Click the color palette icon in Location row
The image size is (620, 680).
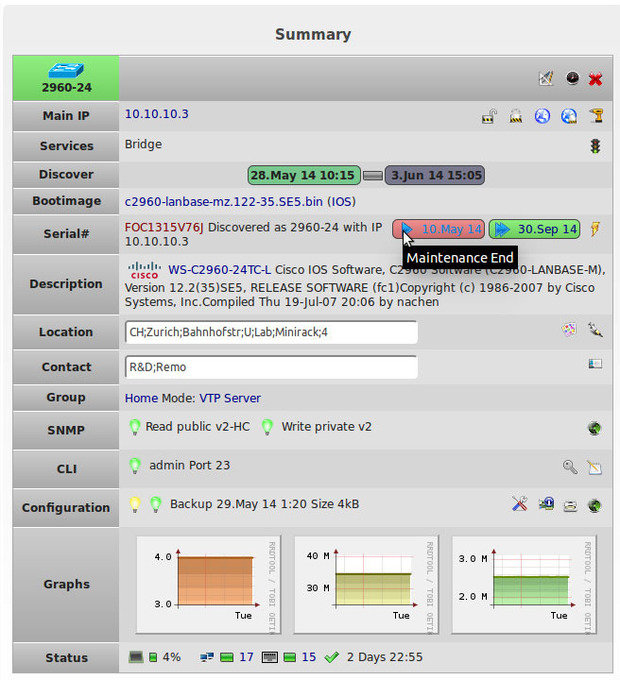[x=569, y=329]
